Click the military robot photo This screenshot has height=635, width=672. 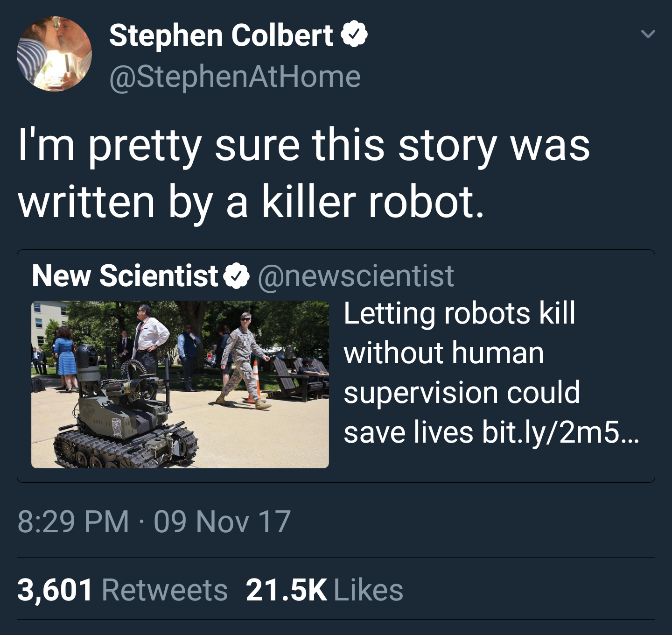point(182,383)
